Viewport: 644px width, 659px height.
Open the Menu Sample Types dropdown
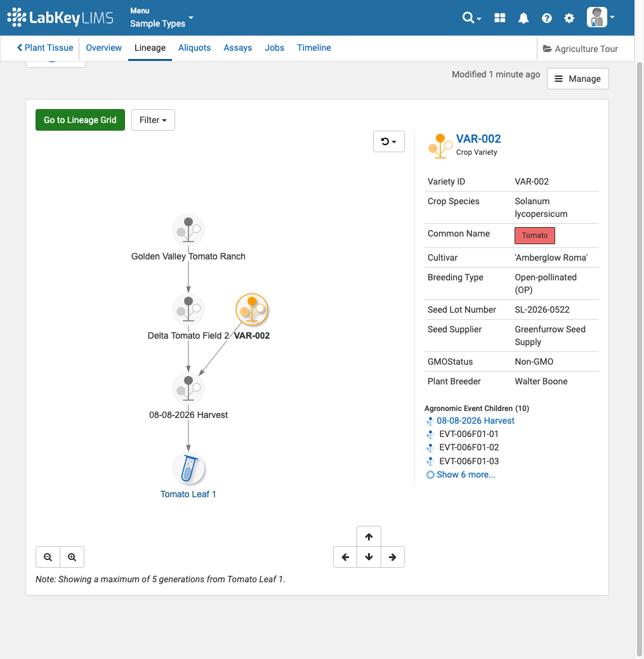click(161, 18)
